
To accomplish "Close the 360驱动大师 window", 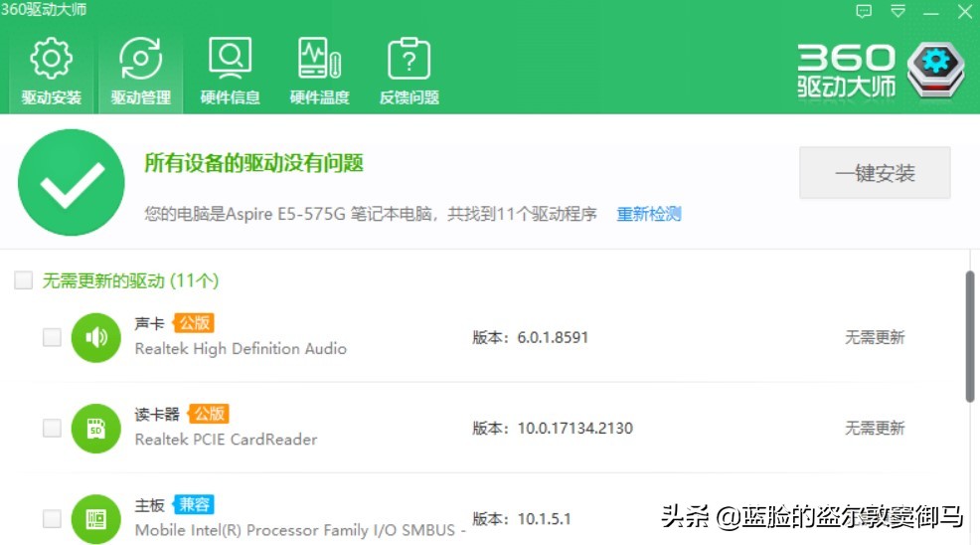I will tap(965, 11).
